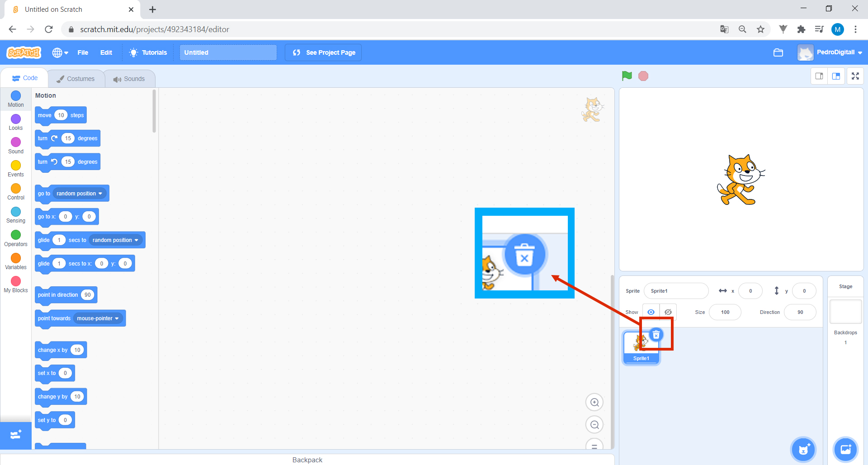Select the Variables category
The image size is (868, 465).
click(16, 261)
